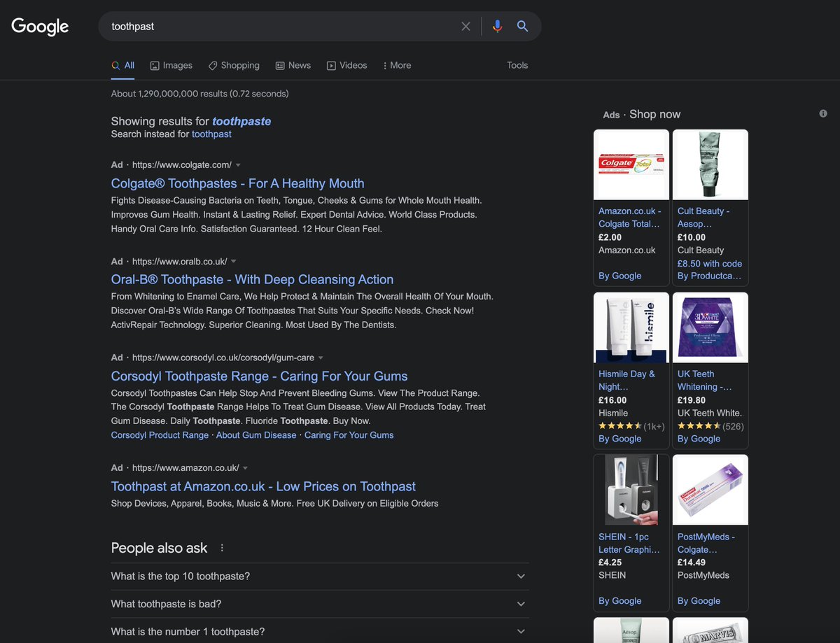840x643 pixels.
Task: Open Amazon.co.uk - Colgate Total listing title
Action: [630, 217]
